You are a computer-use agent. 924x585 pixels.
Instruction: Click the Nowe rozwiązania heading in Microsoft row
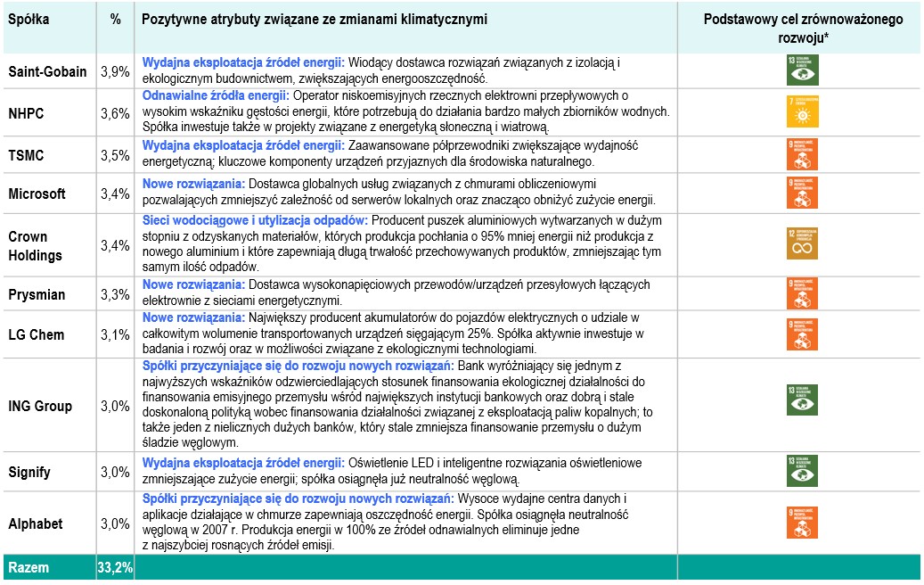point(193,184)
